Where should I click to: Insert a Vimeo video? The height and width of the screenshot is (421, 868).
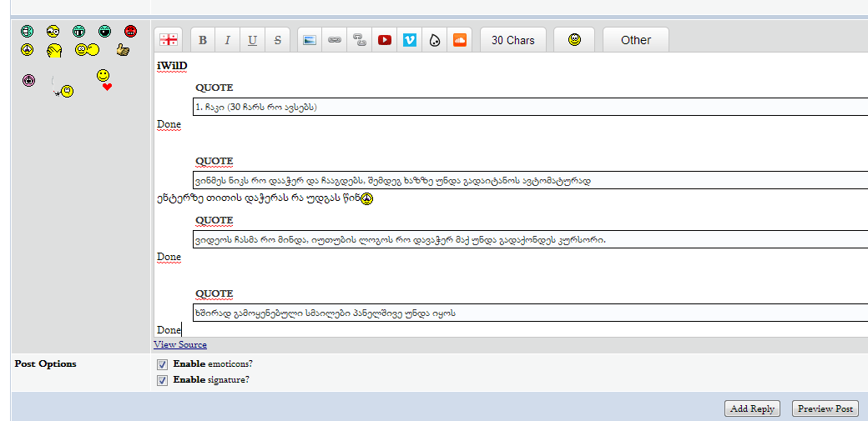409,40
